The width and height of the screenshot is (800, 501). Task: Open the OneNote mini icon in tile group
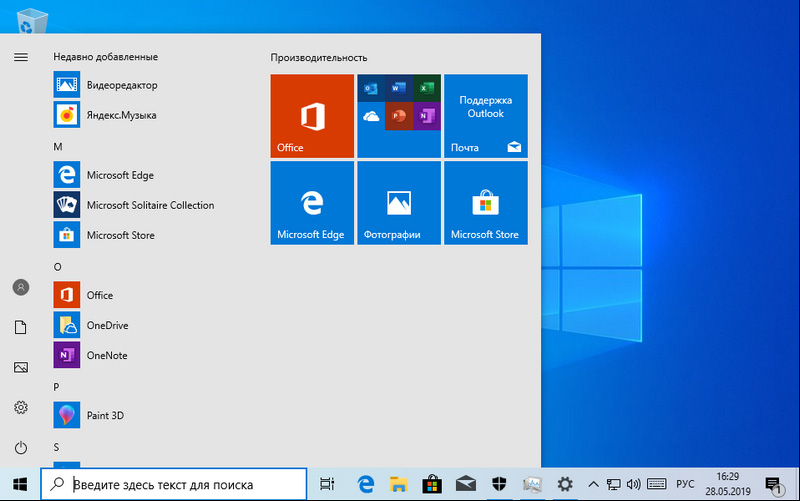(x=427, y=117)
